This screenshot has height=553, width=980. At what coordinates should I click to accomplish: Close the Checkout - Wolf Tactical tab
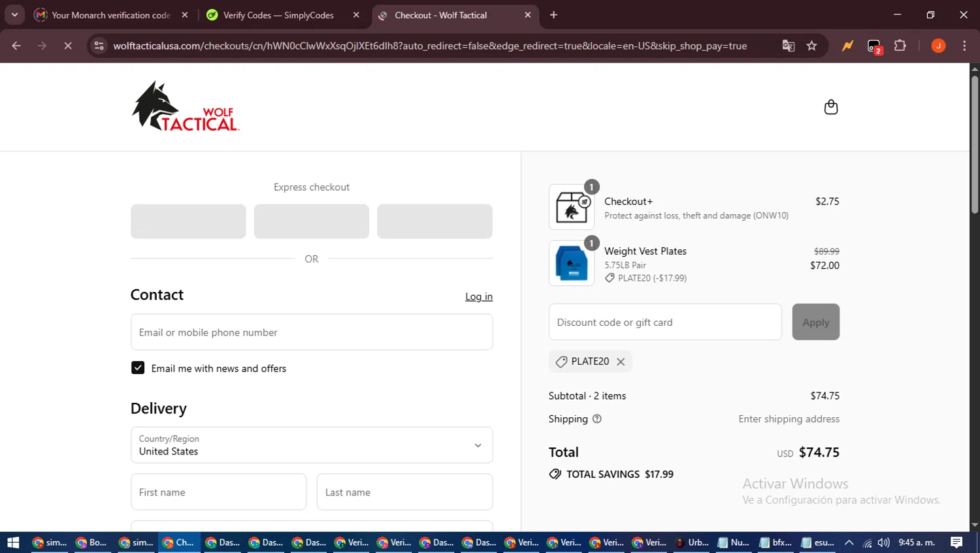tap(528, 15)
